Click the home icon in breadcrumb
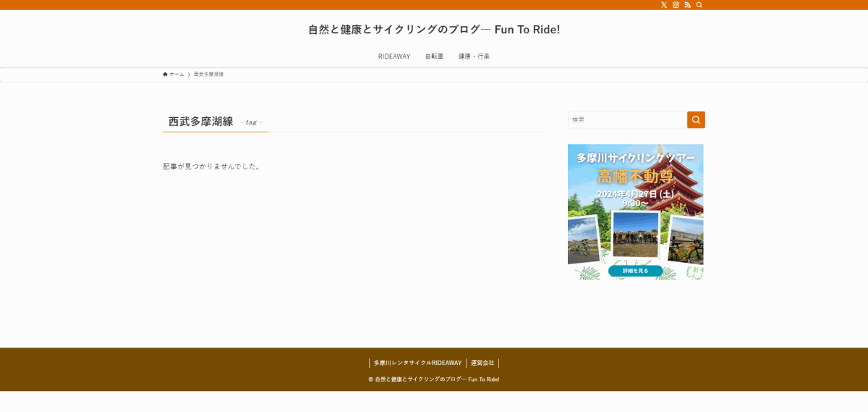This screenshot has height=412, width=868. [x=166, y=75]
